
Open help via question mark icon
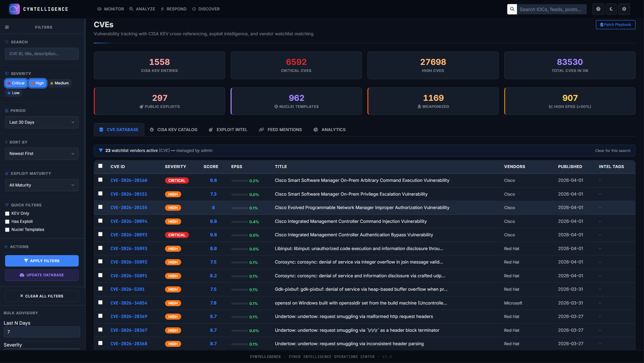598,9
